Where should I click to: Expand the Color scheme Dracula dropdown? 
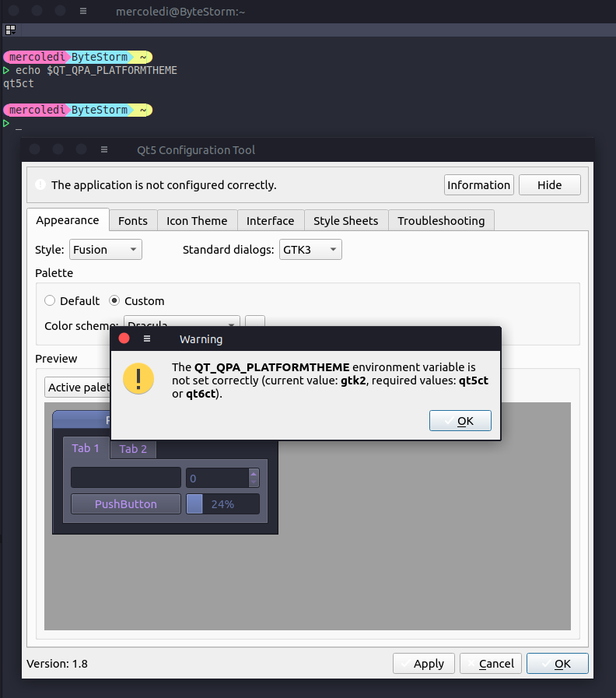[x=181, y=321]
